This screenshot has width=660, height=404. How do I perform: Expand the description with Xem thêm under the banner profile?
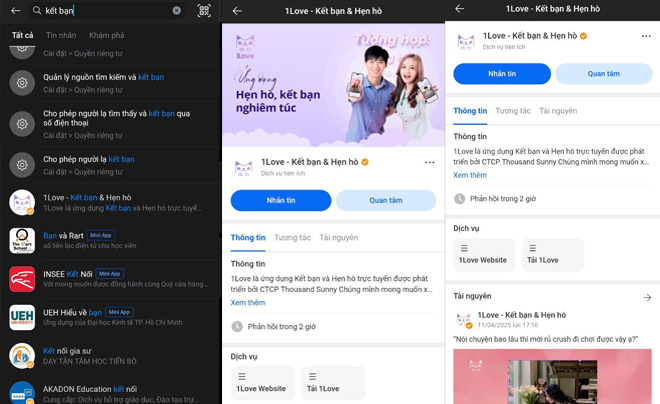pyautogui.click(x=248, y=303)
